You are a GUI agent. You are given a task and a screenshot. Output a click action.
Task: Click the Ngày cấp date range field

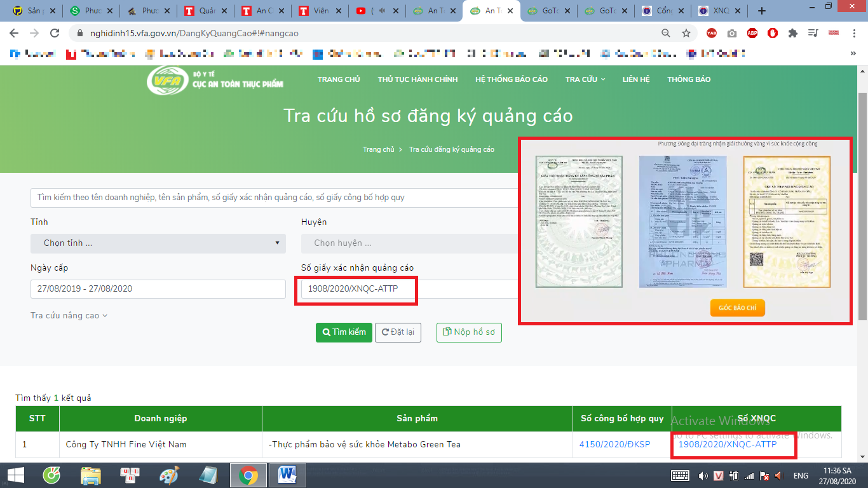tap(158, 288)
